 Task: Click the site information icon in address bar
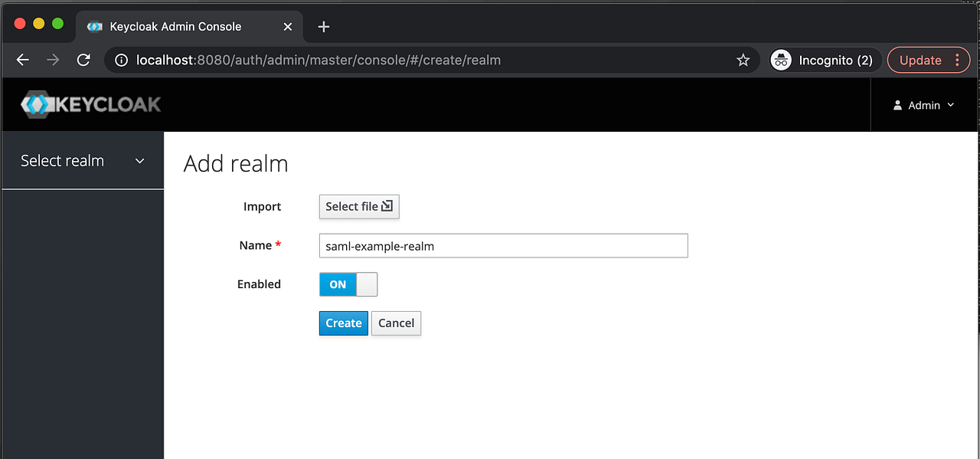[121, 60]
